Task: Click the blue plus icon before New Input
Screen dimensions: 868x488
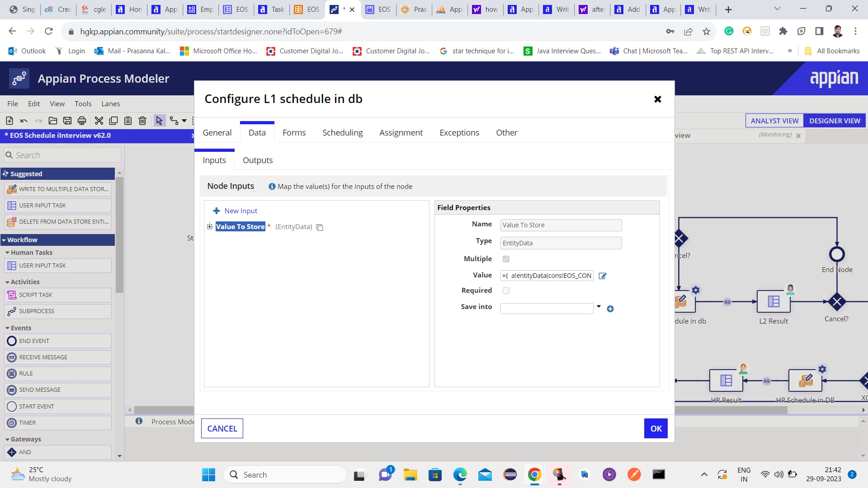Action: (x=217, y=211)
